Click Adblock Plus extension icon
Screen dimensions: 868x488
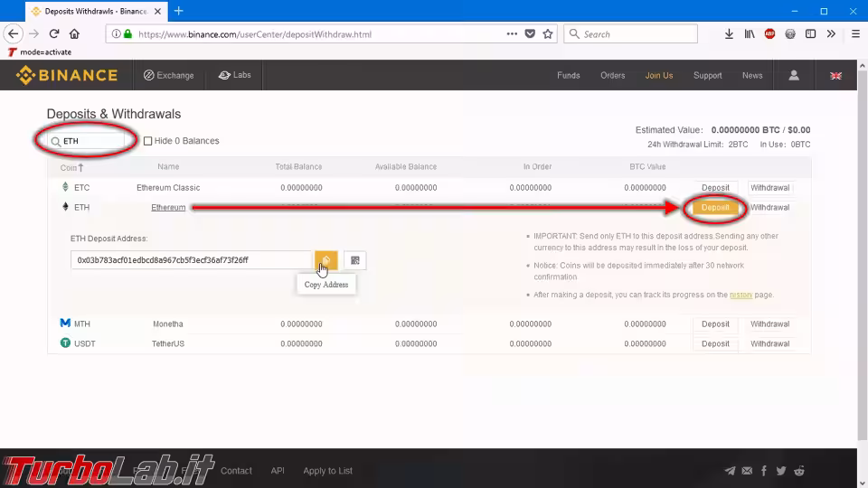(769, 33)
